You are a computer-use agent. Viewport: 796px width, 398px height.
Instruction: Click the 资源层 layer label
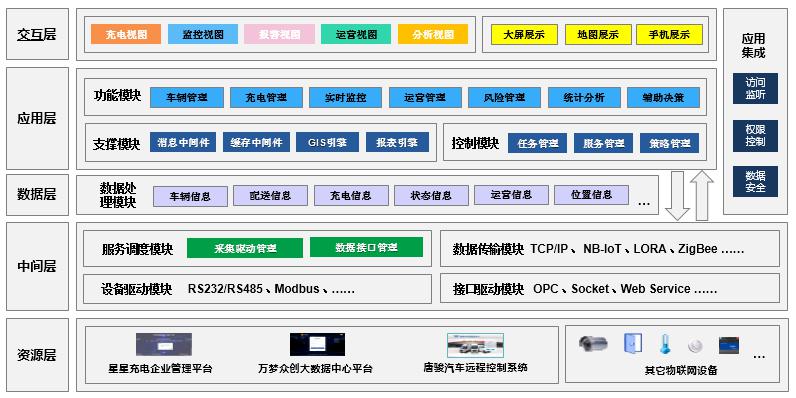pyautogui.click(x=37, y=355)
